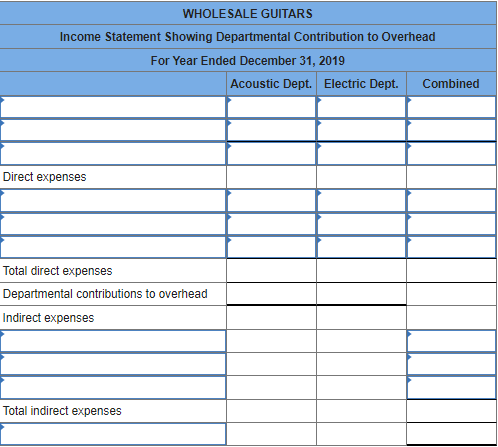
Task: Click Combined cell in the bottom row
Action: click(x=451, y=434)
